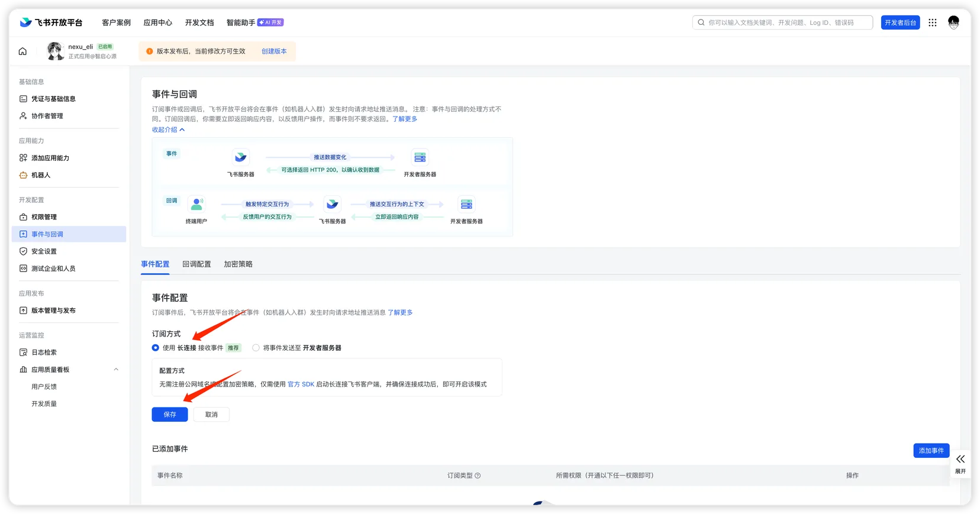
Task: Switch to the 回调配置 tab
Action: tap(196, 264)
